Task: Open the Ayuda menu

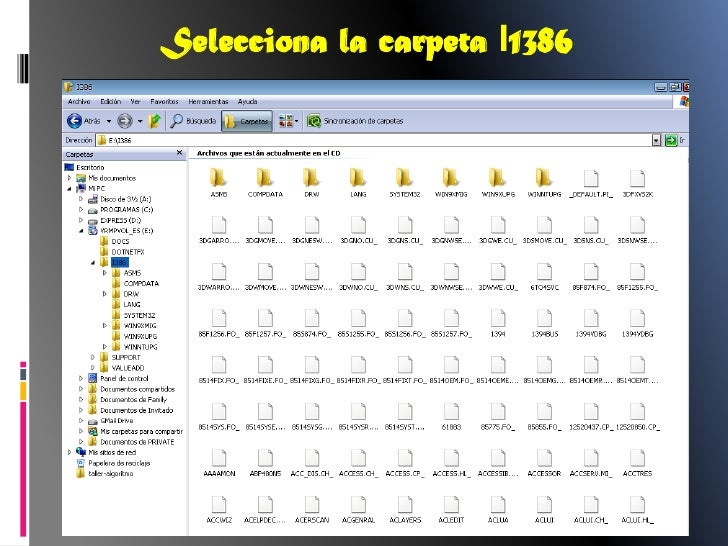Action: tap(247, 102)
